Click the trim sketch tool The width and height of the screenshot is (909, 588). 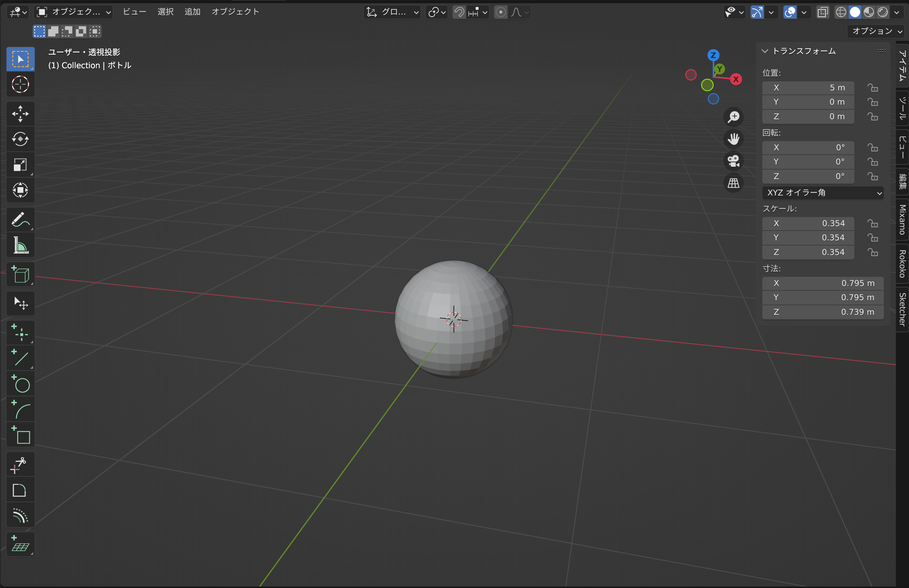pyautogui.click(x=21, y=464)
